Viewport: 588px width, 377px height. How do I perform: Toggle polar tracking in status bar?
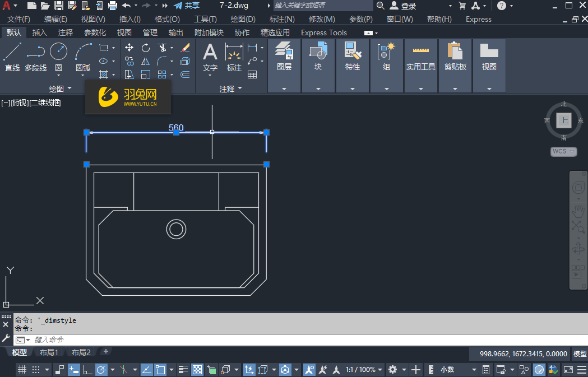(x=101, y=370)
